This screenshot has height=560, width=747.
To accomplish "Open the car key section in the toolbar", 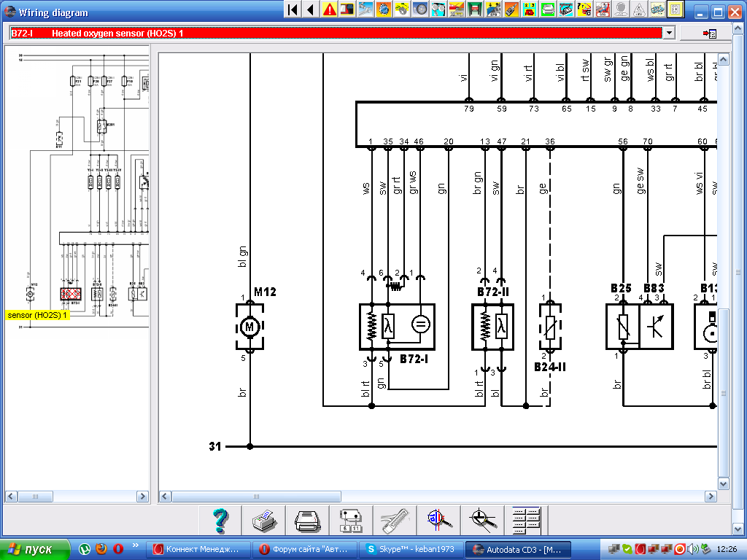I will tap(510, 9).
